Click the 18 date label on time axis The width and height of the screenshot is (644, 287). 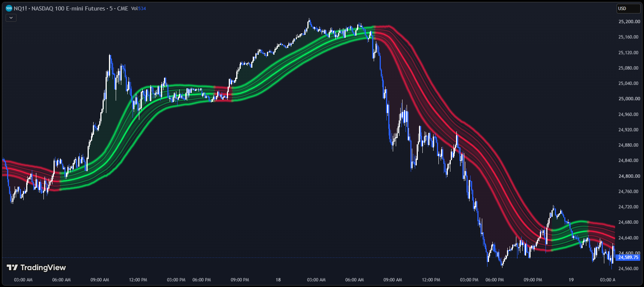[278, 280]
